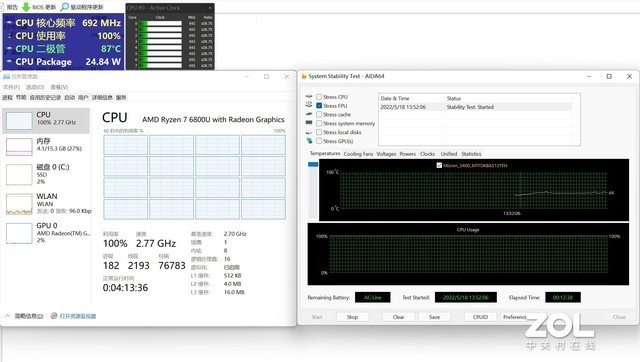This screenshot has height=362, width=640.
Task: Select the GPU 0 AMD Radeon entry
Action: click(46, 233)
